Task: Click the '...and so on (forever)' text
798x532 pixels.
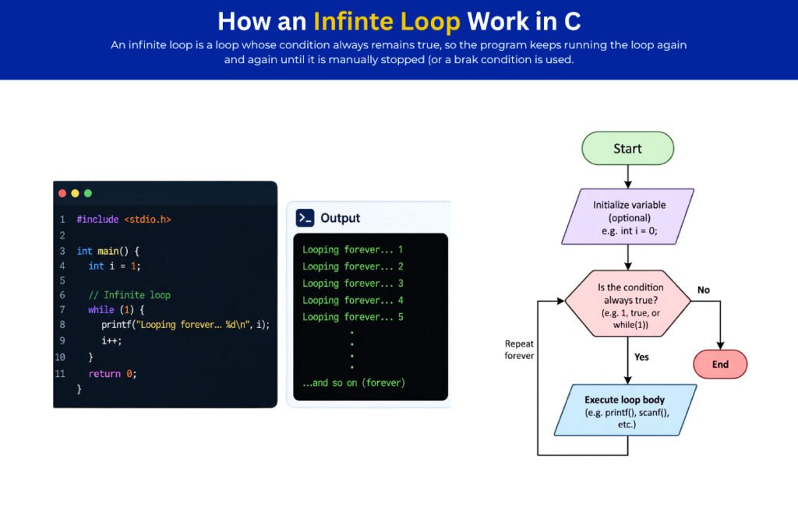Action: [x=354, y=382]
